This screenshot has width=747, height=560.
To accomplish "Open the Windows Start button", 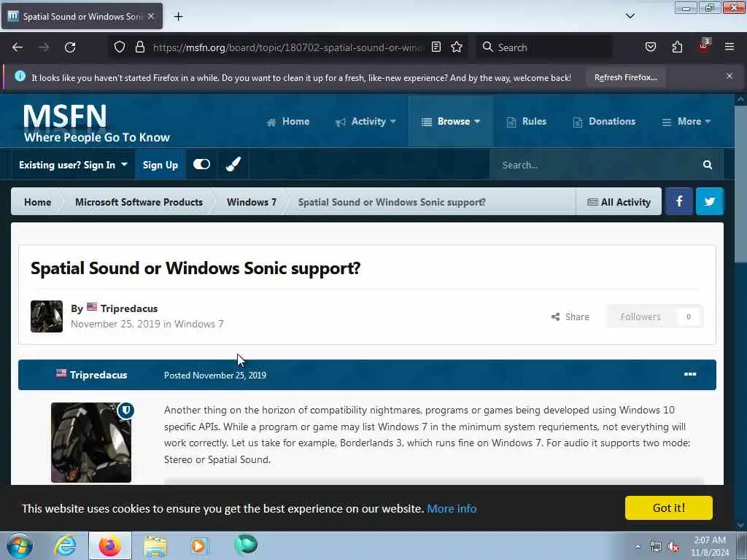I will coord(20,545).
